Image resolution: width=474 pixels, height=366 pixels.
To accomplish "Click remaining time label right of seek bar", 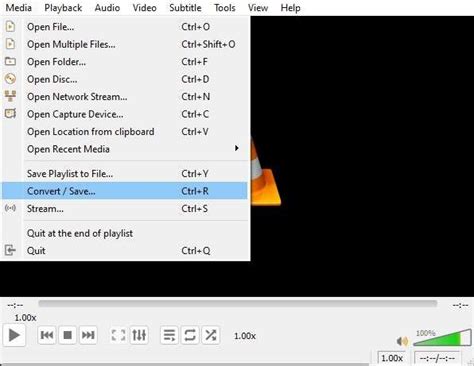I will (x=460, y=305).
